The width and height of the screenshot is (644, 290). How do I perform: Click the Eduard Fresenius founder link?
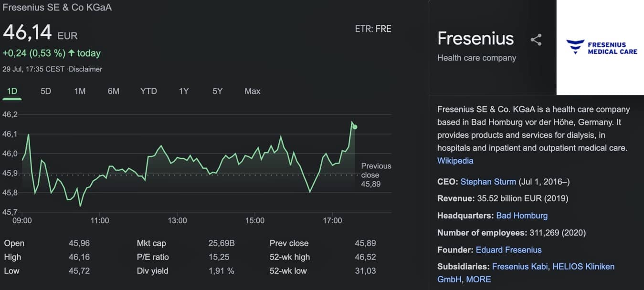point(509,249)
